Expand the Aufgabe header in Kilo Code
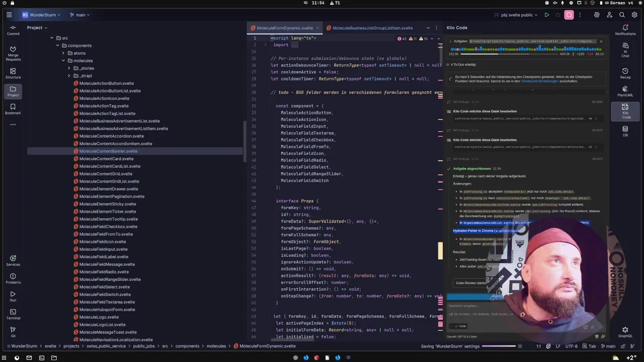644x362 pixels. (x=451, y=41)
